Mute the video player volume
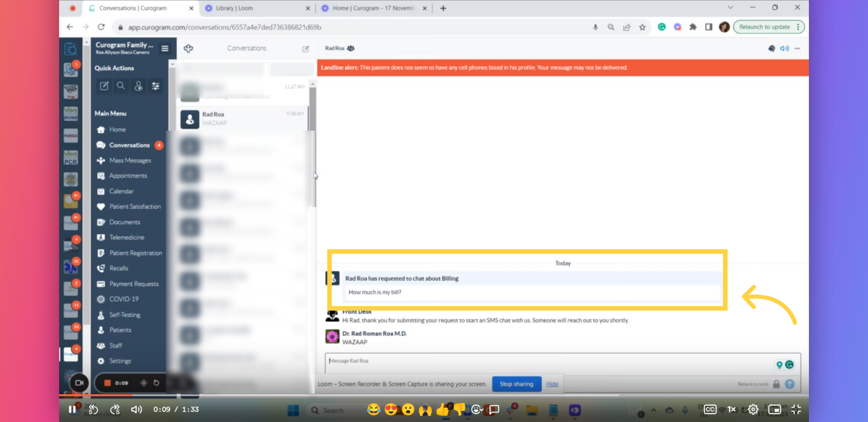868x422 pixels. click(136, 409)
